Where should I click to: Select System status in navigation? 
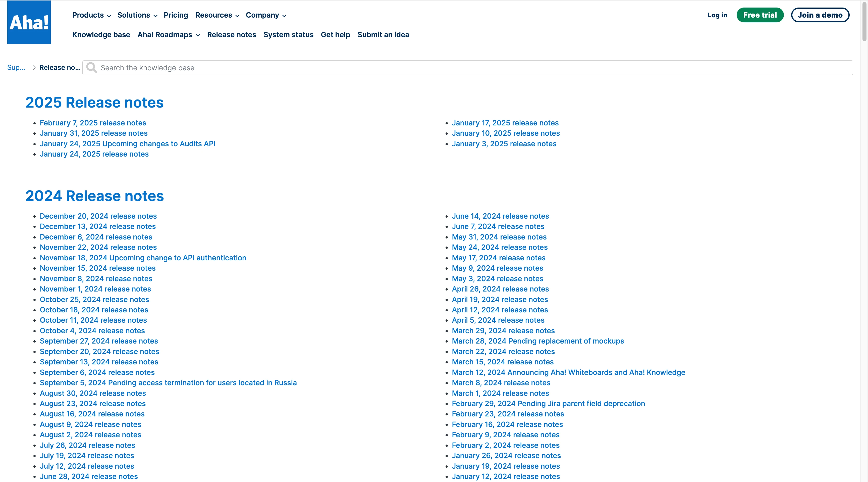click(288, 35)
